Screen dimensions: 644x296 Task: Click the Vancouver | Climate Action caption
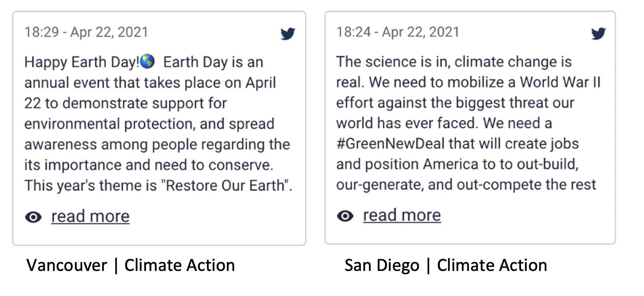[x=130, y=265]
